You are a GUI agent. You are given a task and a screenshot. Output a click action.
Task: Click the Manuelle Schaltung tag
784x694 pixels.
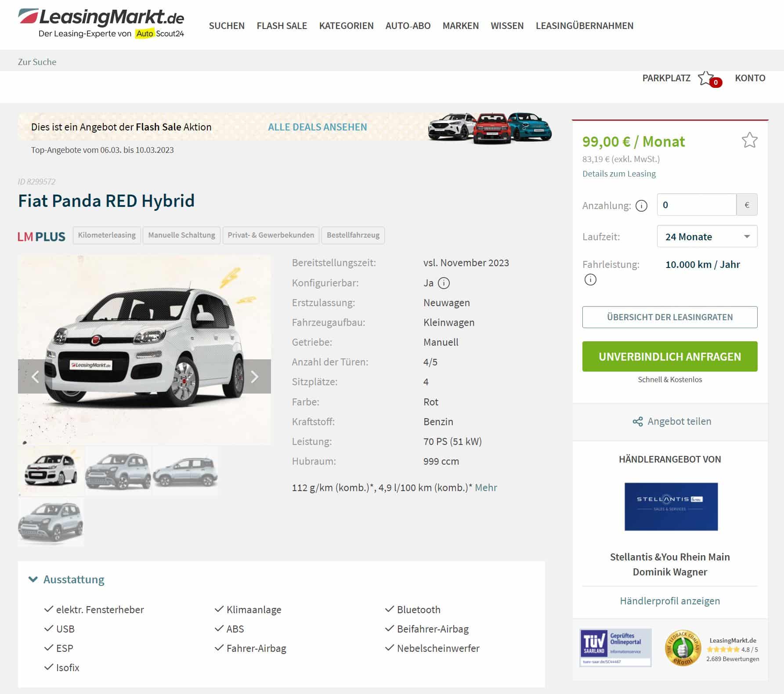181,235
